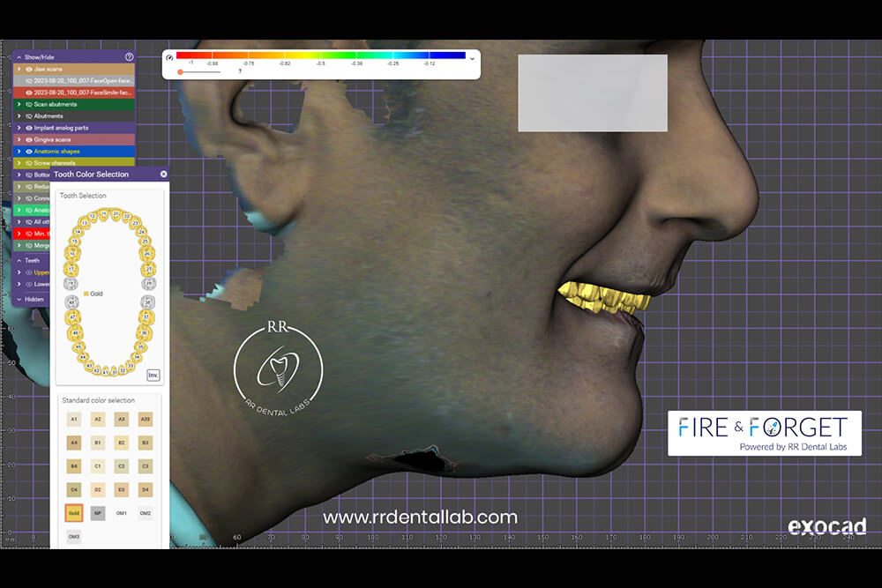Expand the Scan abutments group

[x=19, y=104]
